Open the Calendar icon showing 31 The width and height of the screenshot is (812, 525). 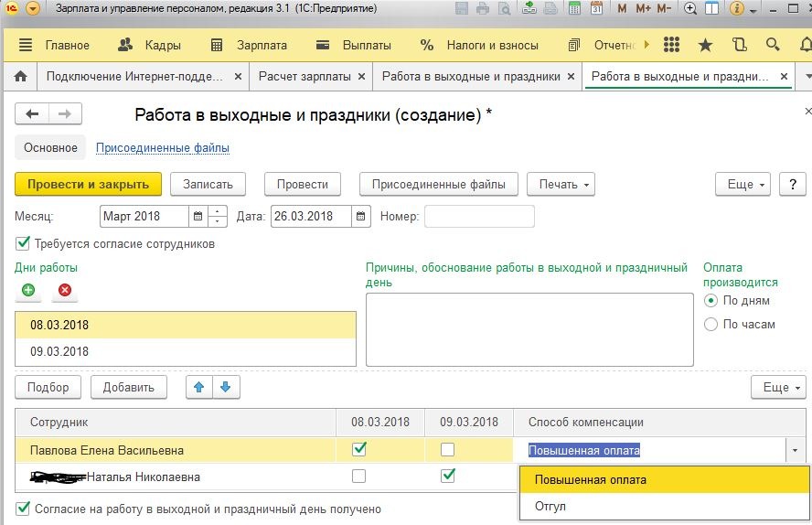click(x=596, y=8)
